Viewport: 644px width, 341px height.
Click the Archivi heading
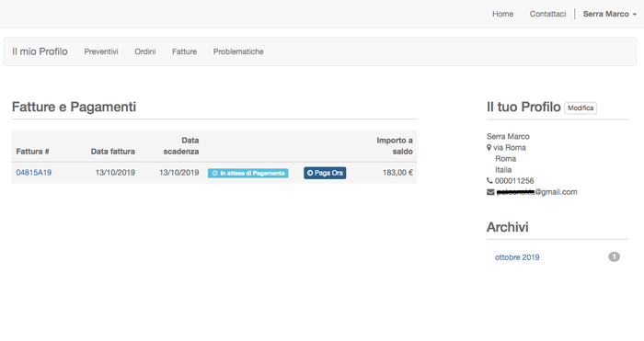click(x=508, y=227)
